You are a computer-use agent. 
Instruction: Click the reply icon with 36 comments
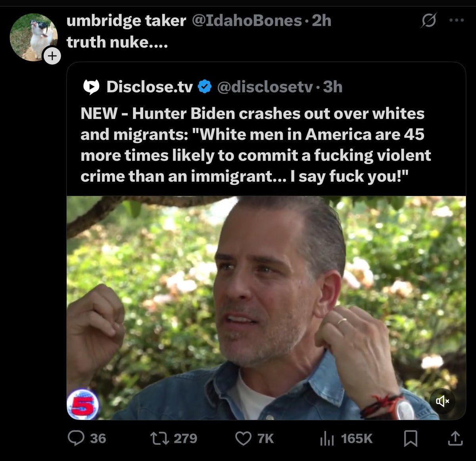point(76,438)
